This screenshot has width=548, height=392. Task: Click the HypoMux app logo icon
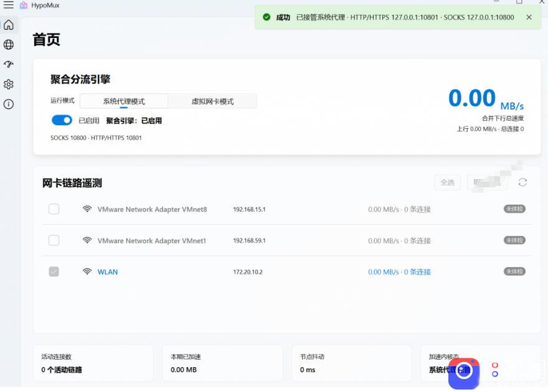point(24,5)
